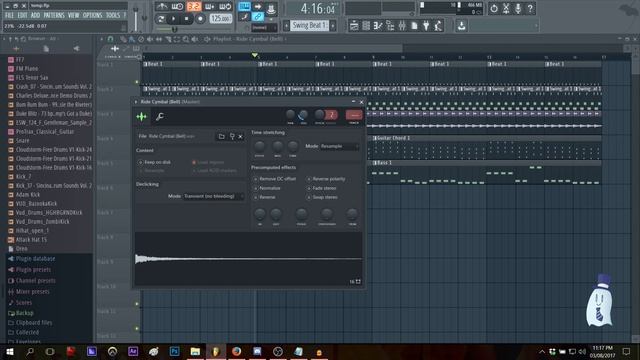Image resolution: width=640 pixels, height=360 pixels.
Task: Click green waveform sample settings tab
Action: click(142, 117)
